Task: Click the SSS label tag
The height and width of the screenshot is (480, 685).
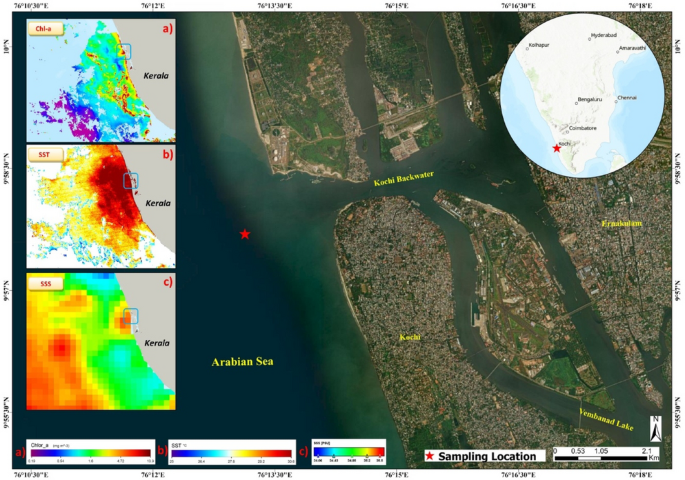Action: 43,283
